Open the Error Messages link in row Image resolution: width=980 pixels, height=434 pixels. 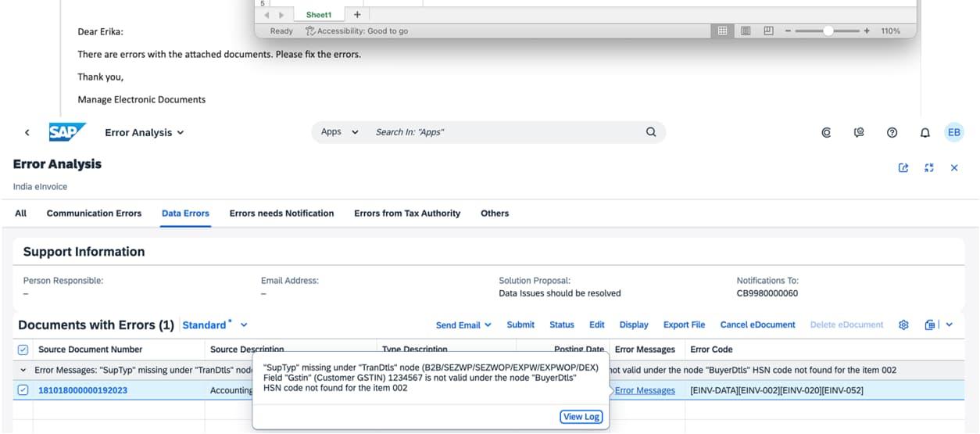click(645, 390)
